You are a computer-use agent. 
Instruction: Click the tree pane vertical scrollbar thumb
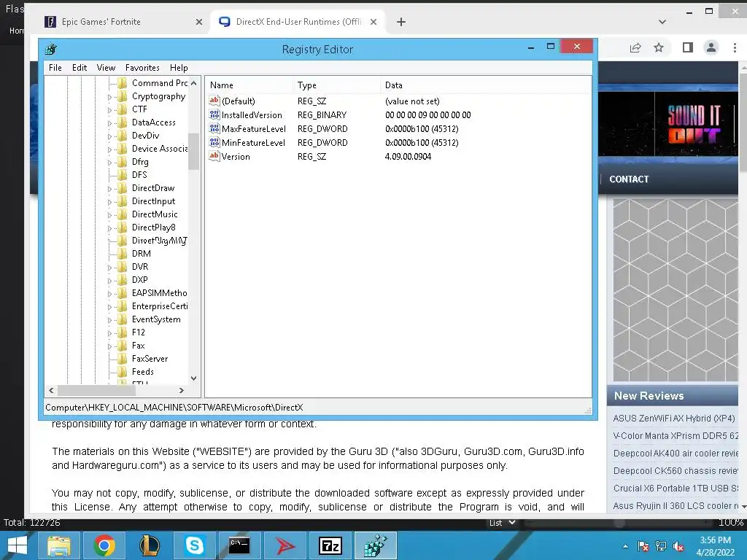[193, 152]
